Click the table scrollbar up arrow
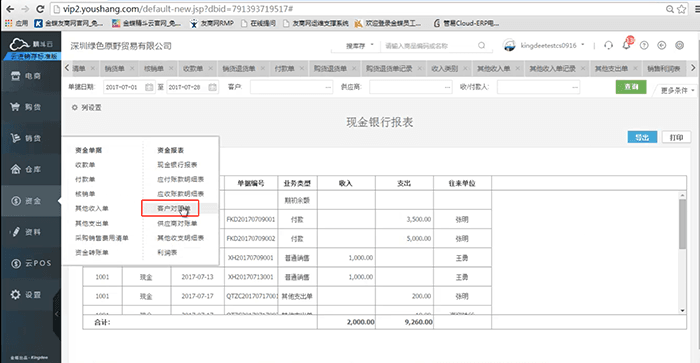700x363 pixels. (682, 196)
